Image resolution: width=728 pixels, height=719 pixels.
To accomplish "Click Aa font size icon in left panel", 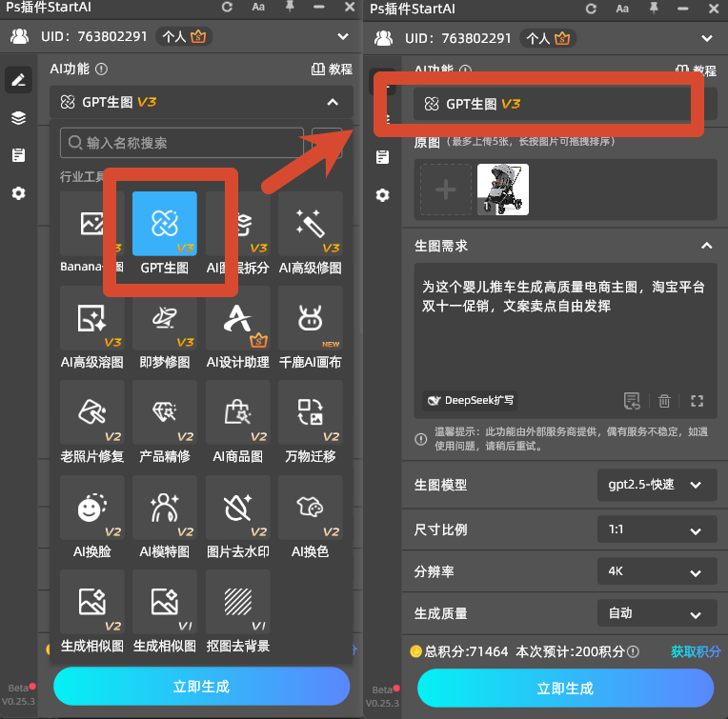I will 258,7.
